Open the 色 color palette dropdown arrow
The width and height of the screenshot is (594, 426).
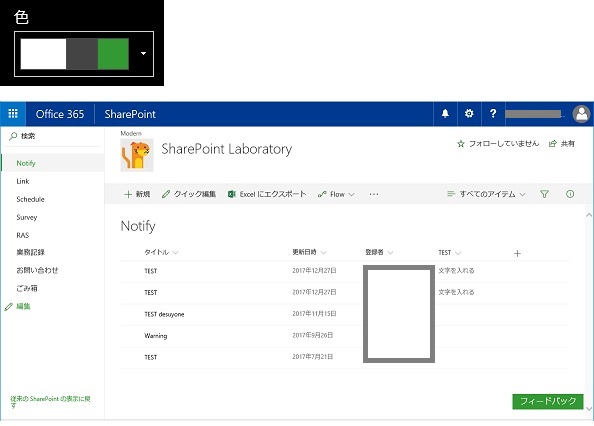coord(143,53)
